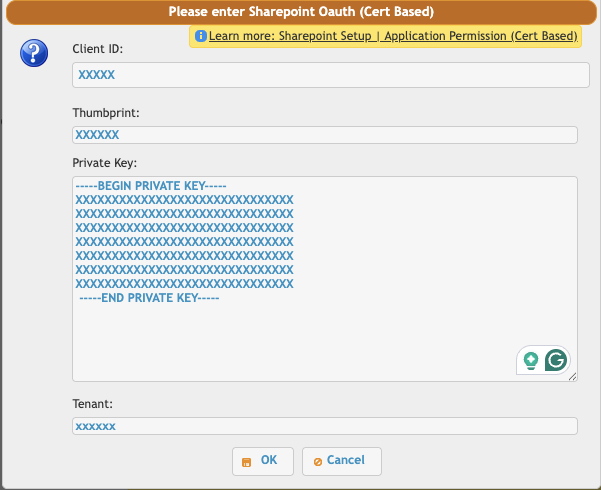
Task: Click the info icon beside Learn more
Action: click(x=201, y=36)
